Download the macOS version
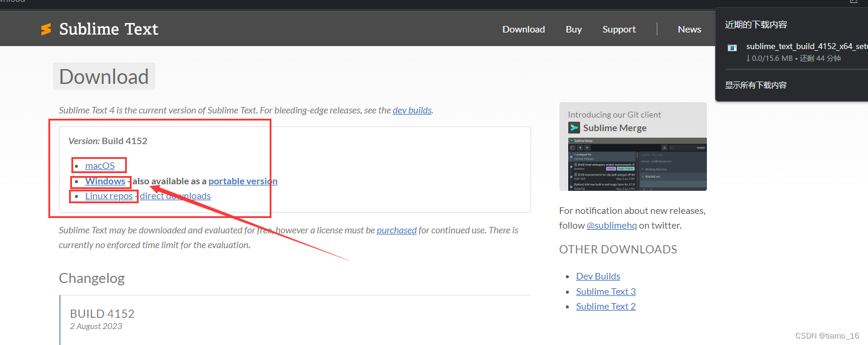This screenshot has height=345, width=868. coord(100,165)
